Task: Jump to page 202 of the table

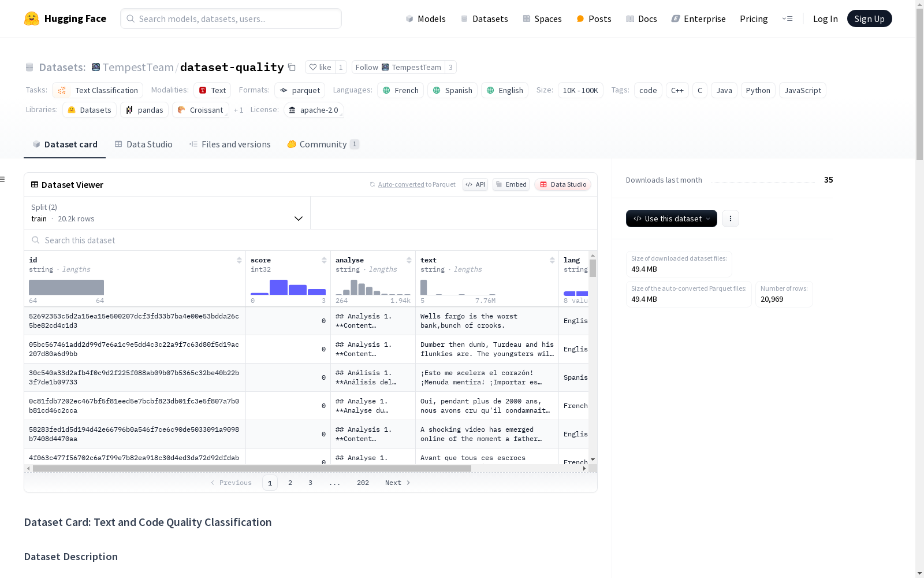Action: [363, 483]
